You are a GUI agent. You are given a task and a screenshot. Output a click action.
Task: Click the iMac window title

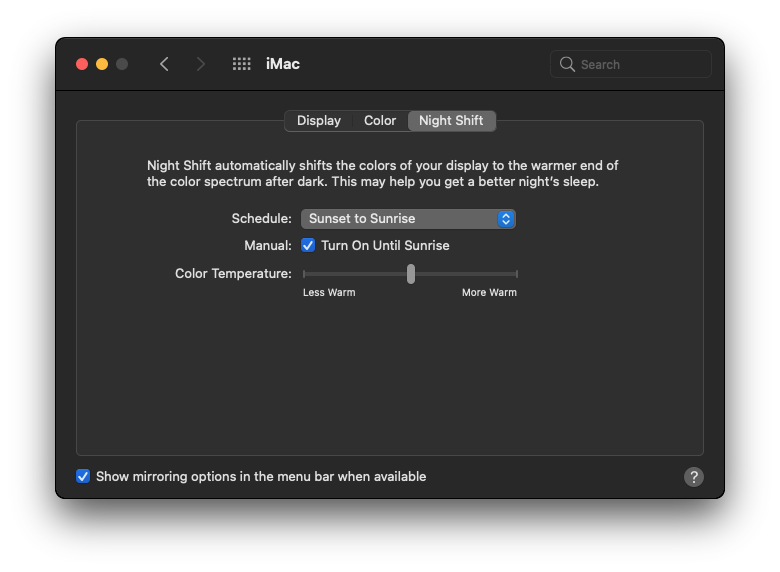(283, 64)
